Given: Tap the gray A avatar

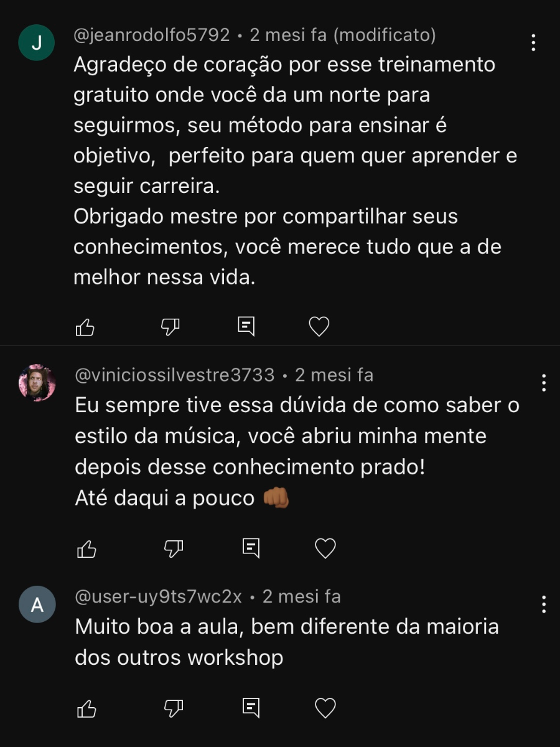Looking at the screenshot, I should point(37,604).
